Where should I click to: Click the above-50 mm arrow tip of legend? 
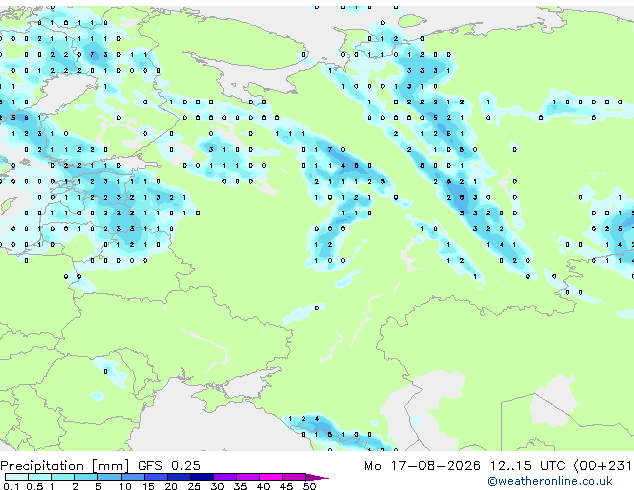click(317, 477)
